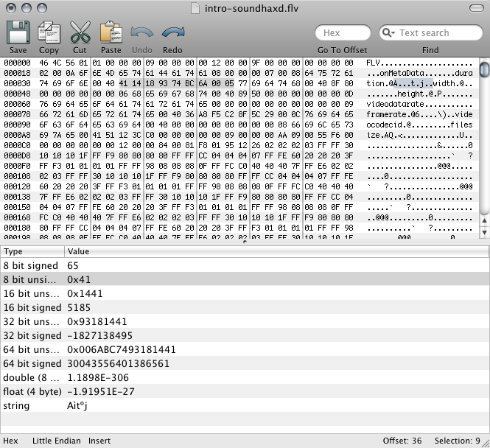490x448 pixels.
Task: Select the string row
Action: (245, 405)
